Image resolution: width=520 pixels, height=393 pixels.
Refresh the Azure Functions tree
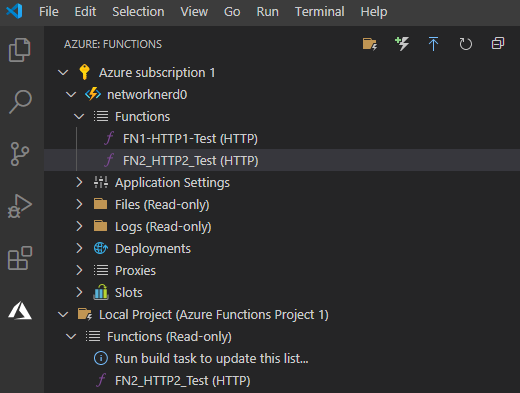[x=465, y=44]
